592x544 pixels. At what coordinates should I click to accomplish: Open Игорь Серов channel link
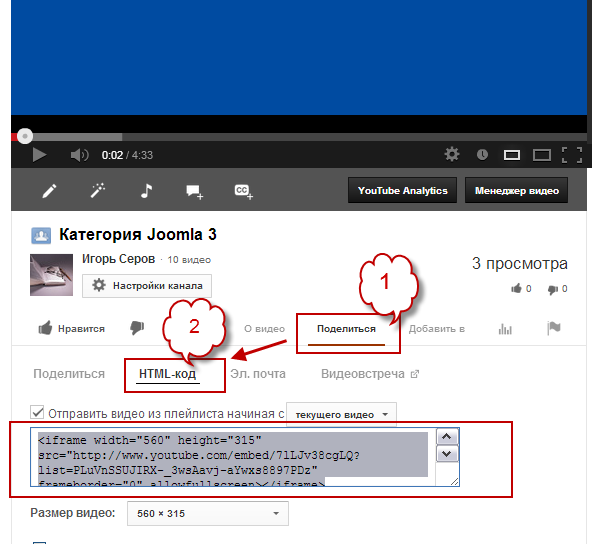[119, 259]
